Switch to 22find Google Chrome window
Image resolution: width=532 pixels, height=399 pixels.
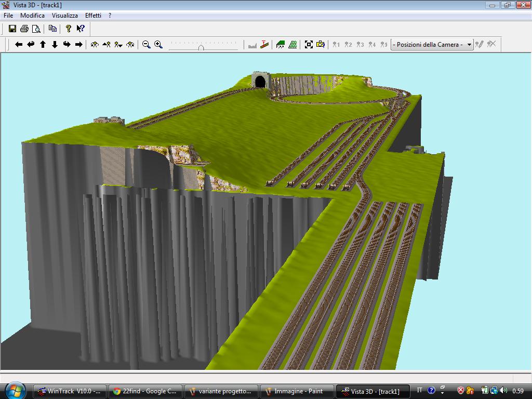click(x=145, y=391)
